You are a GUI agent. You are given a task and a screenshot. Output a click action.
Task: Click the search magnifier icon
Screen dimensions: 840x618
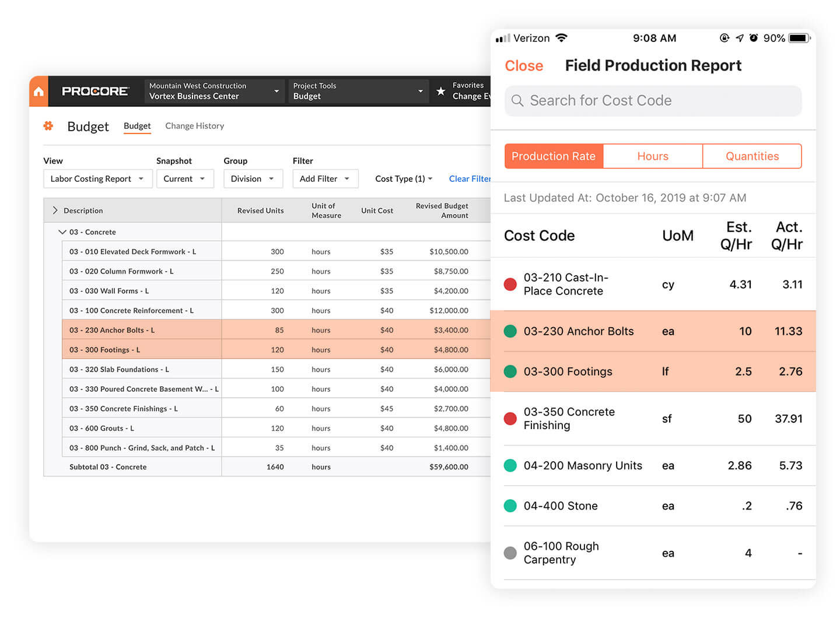(517, 101)
